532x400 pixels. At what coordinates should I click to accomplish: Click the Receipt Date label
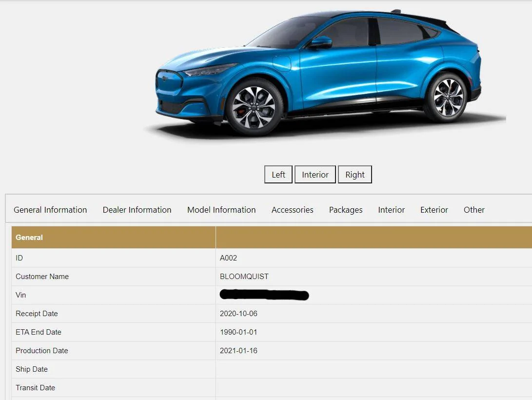tap(37, 314)
